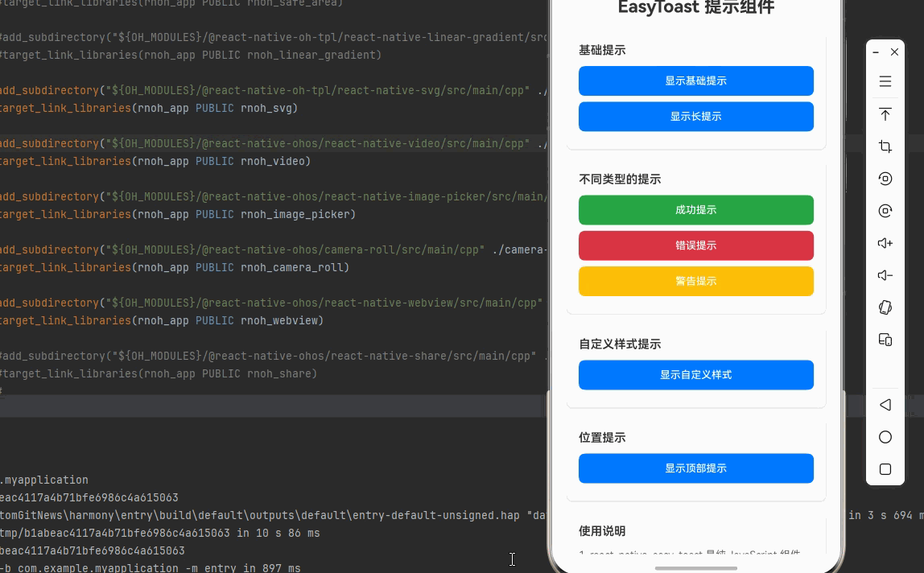This screenshot has width=924, height=573.
Task: Tap the 显示长提示 button
Action: tap(696, 116)
